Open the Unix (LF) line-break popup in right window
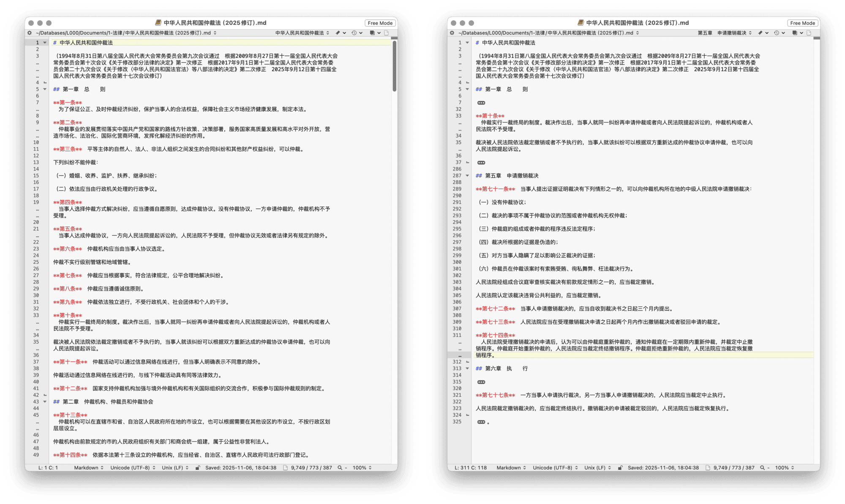The width and height of the screenshot is (845, 504). tap(597, 468)
